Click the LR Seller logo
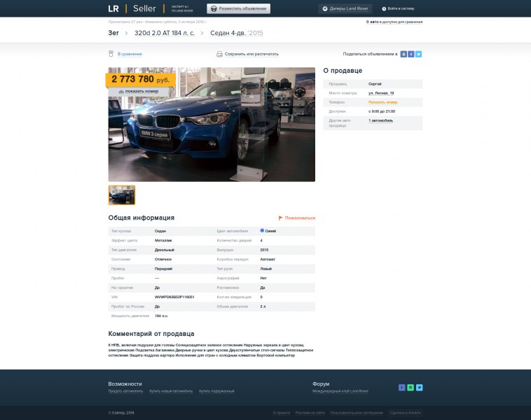The height and width of the screenshot is (420, 531). [132, 8]
